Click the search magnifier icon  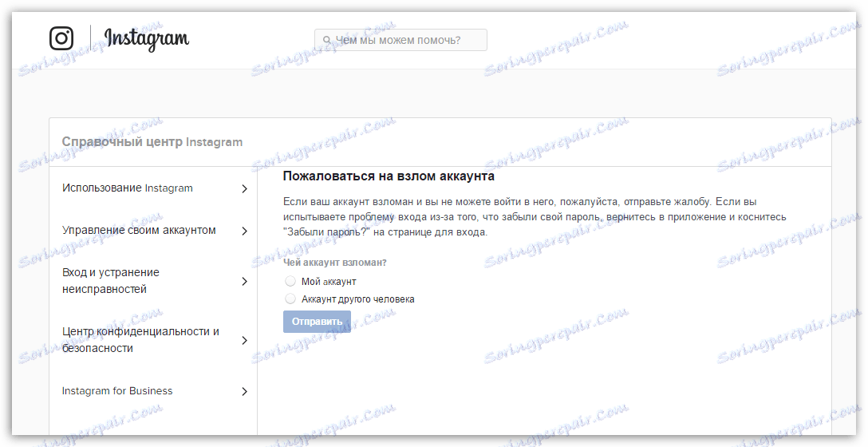pos(326,41)
